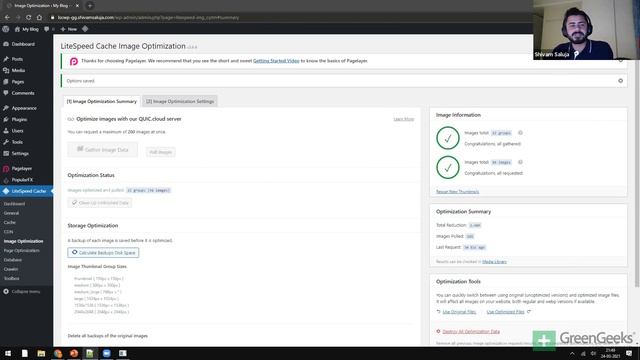Image resolution: width=640 pixels, height=360 pixels.
Task: Open the browser home page
Action: (39, 18)
